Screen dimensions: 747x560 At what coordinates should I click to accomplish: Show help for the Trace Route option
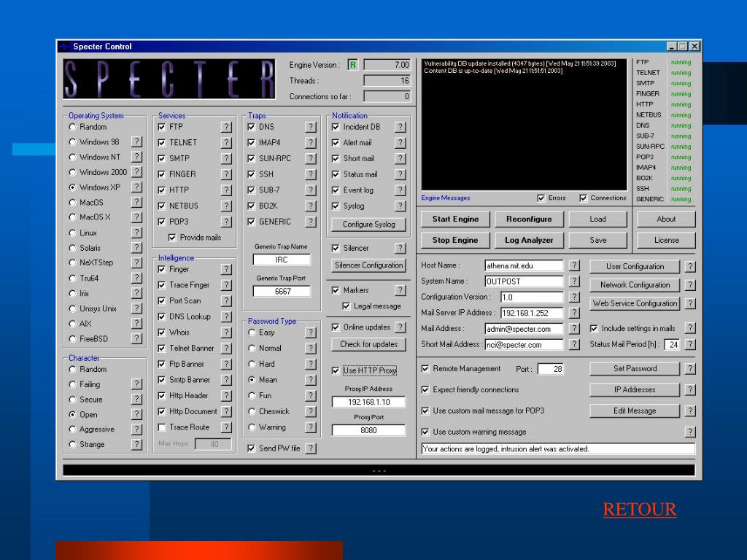(x=226, y=427)
